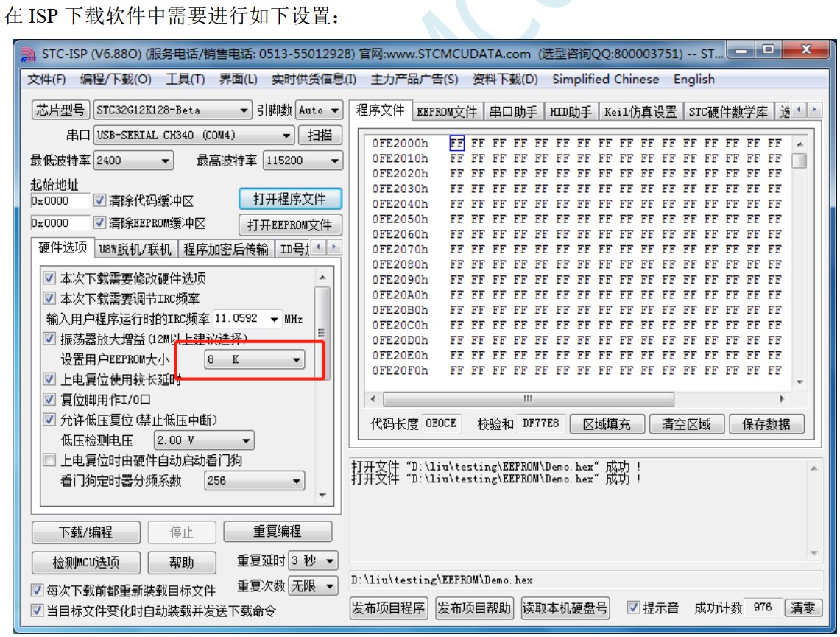
Task: Open 最低波特率 2400 dropdown
Action: coord(133,161)
